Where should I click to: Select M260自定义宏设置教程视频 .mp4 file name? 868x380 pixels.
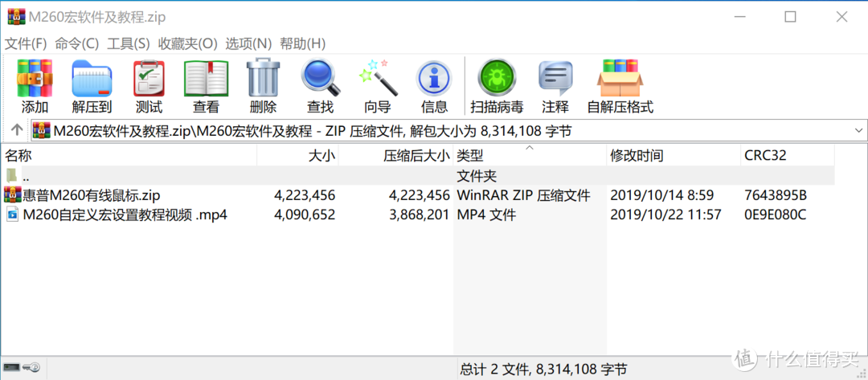[125, 215]
